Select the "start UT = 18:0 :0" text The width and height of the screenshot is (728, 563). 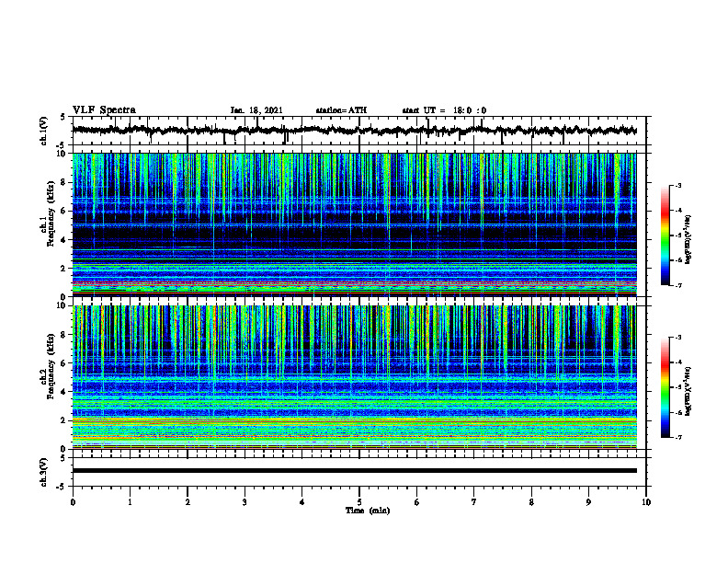click(x=444, y=110)
